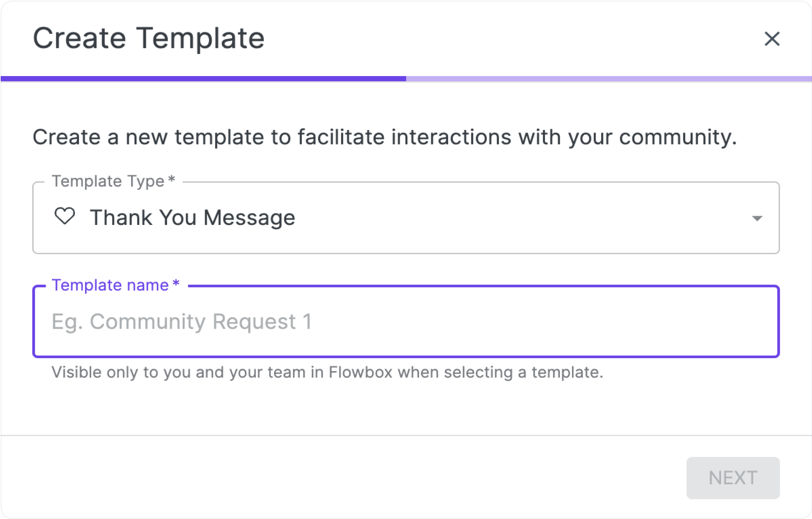
Task: Click the Template Type field label
Action: tap(108, 181)
